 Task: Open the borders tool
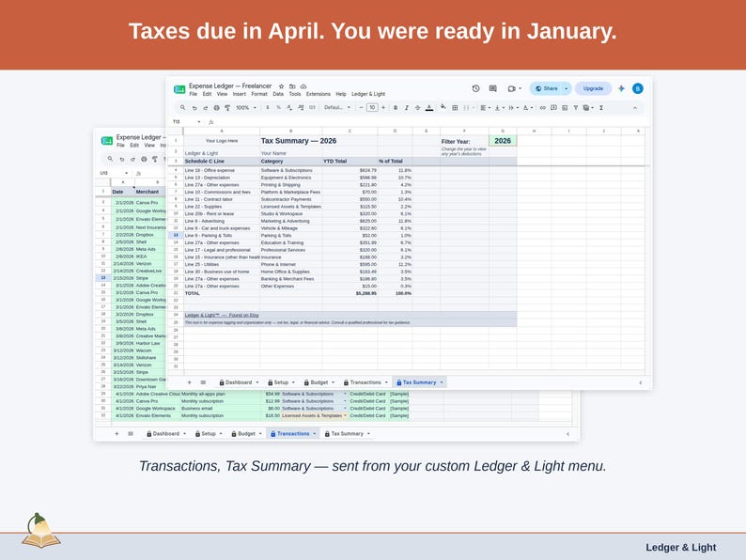[455, 108]
